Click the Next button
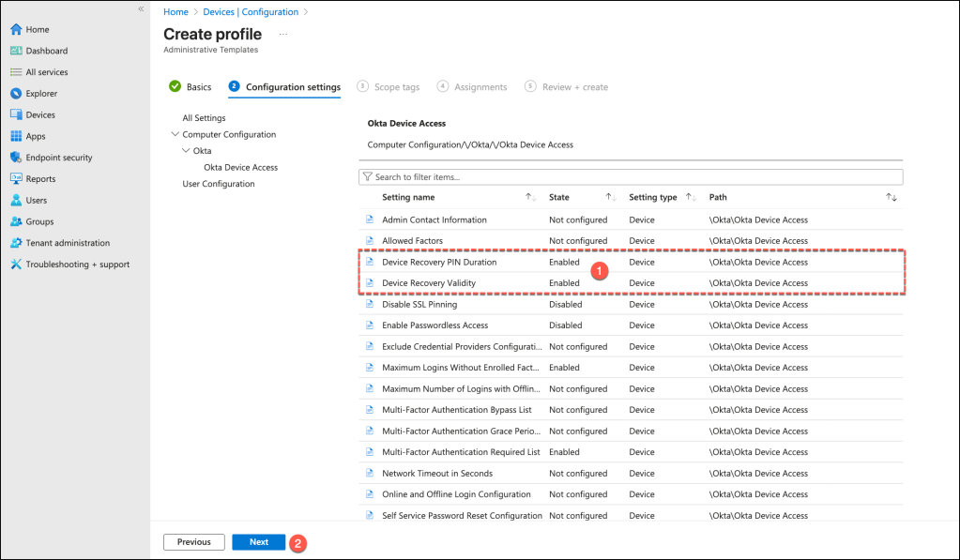Image resolution: width=960 pixels, height=560 pixels. (x=259, y=542)
